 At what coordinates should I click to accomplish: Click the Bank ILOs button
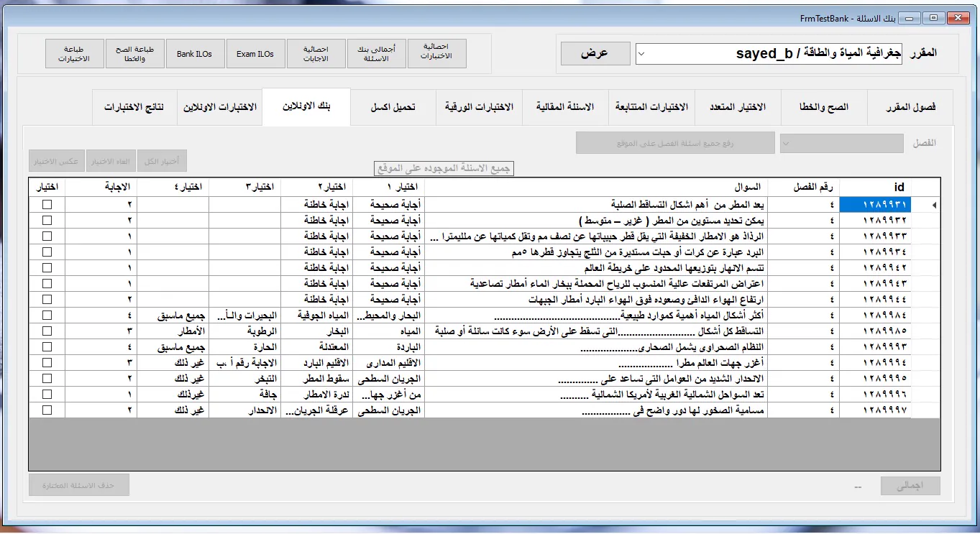(194, 54)
